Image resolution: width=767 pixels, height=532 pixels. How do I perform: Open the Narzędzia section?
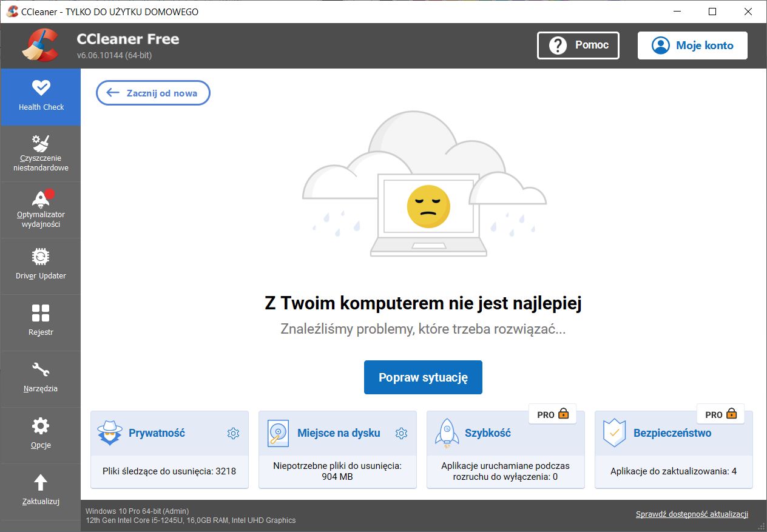(41, 378)
